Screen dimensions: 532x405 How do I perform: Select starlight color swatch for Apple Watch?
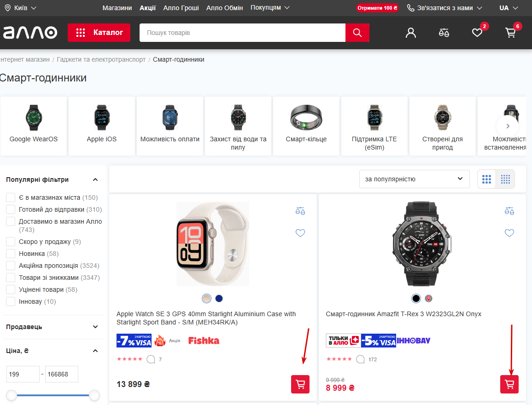point(207,299)
